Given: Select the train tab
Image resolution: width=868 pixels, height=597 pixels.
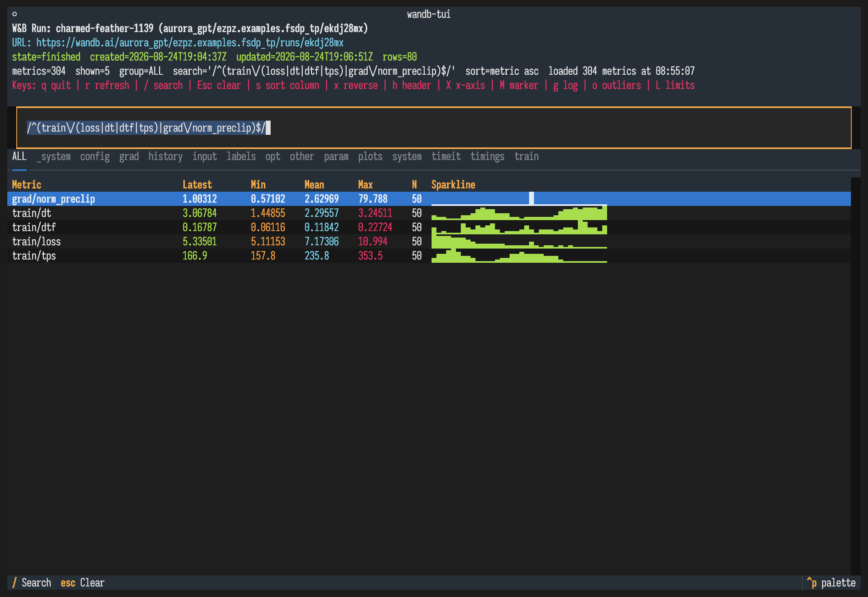Looking at the screenshot, I should coord(527,156).
